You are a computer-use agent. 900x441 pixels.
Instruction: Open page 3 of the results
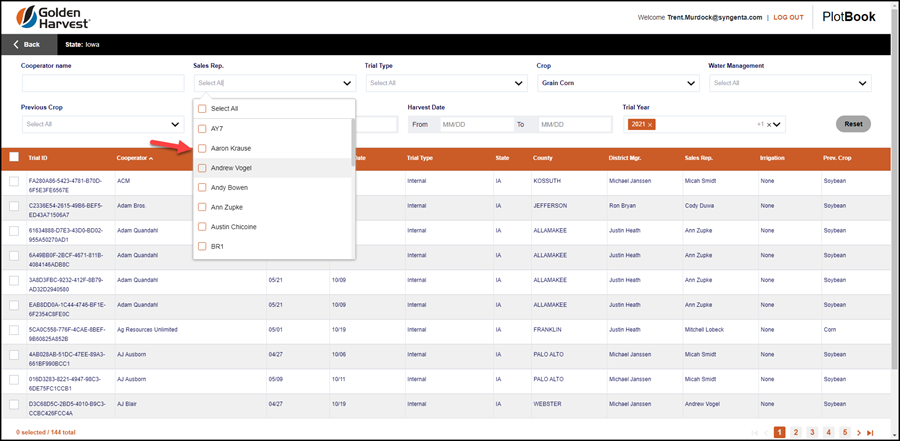pyautogui.click(x=812, y=432)
